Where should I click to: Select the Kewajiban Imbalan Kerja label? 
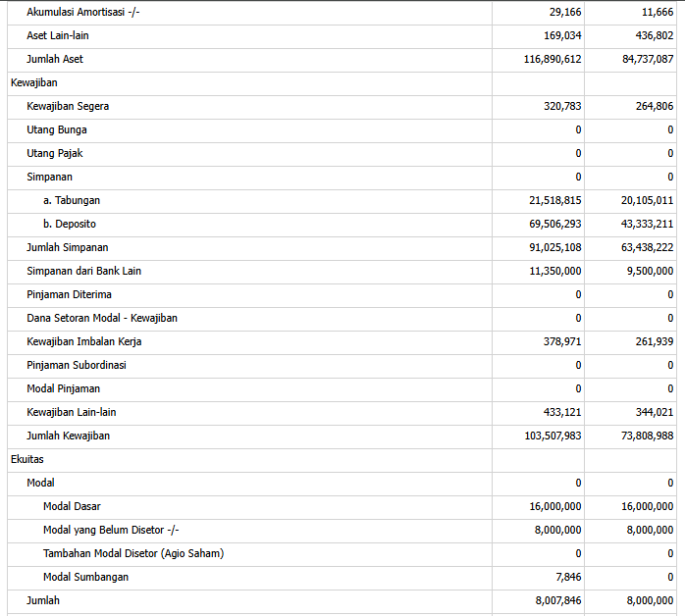point(84,341)
